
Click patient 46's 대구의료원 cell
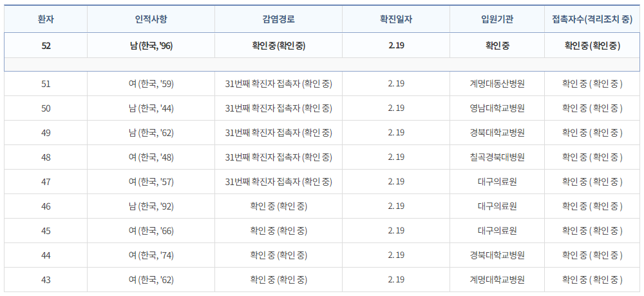click(x=497, y=206)
